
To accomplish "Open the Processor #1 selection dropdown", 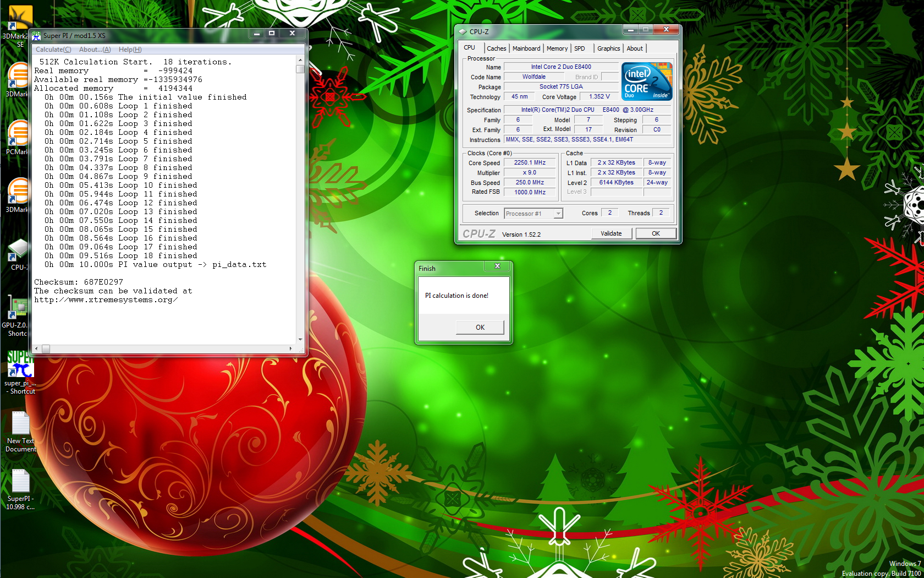I will [x=533, y=214].
